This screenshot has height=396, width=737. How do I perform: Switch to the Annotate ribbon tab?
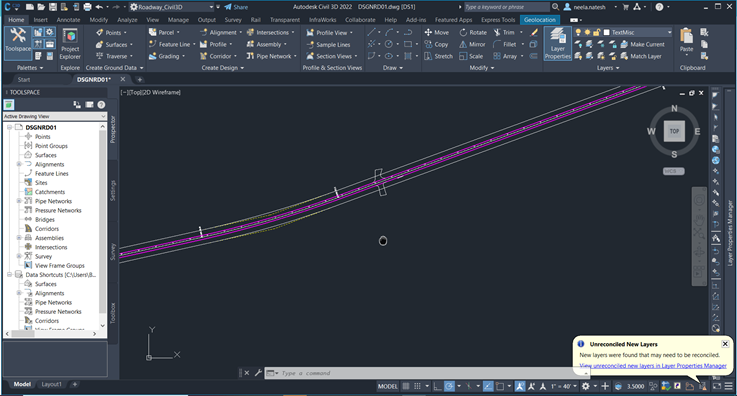coord(68,20)
